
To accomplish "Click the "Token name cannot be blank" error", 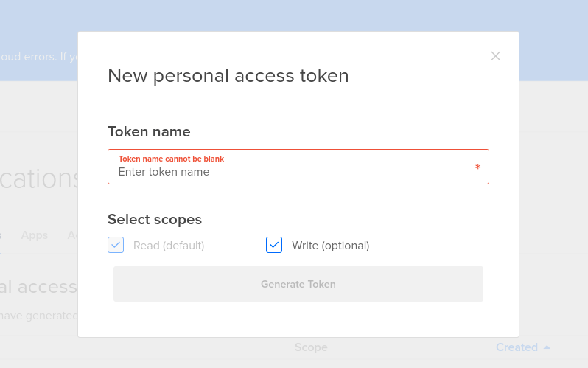I will [171, 159].
